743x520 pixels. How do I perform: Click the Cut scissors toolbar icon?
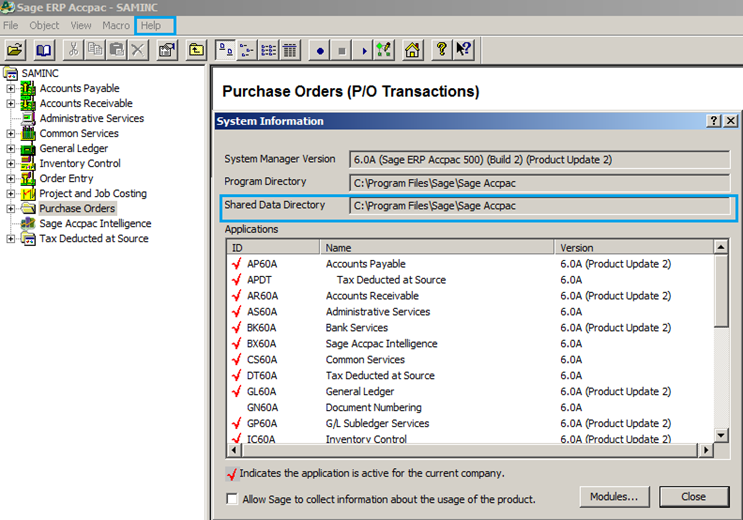[73, 49]
